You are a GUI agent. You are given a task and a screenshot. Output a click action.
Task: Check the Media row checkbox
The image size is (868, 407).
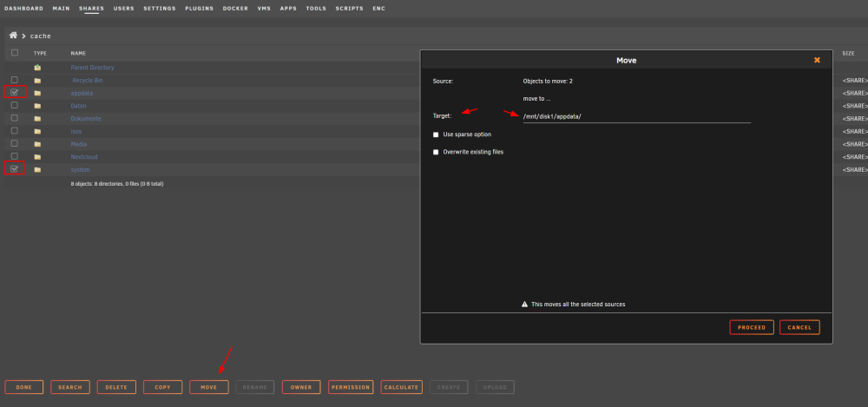point(15,143)
